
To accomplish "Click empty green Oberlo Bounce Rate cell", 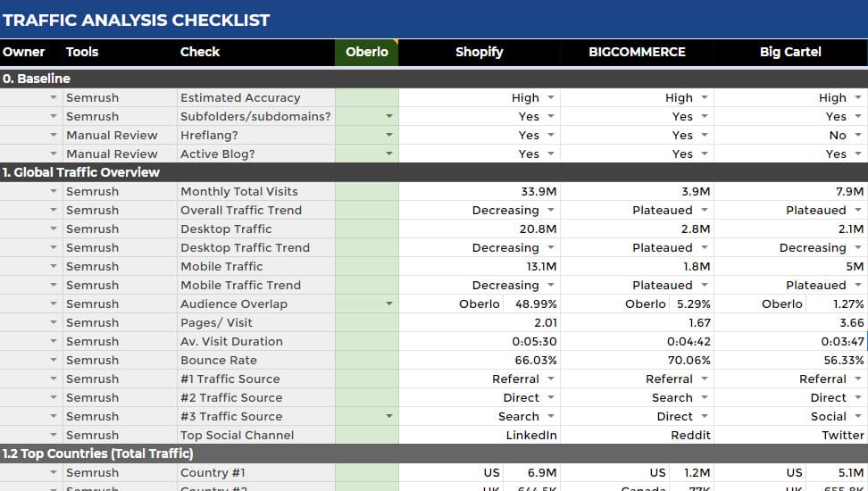I will coord(367,360).
